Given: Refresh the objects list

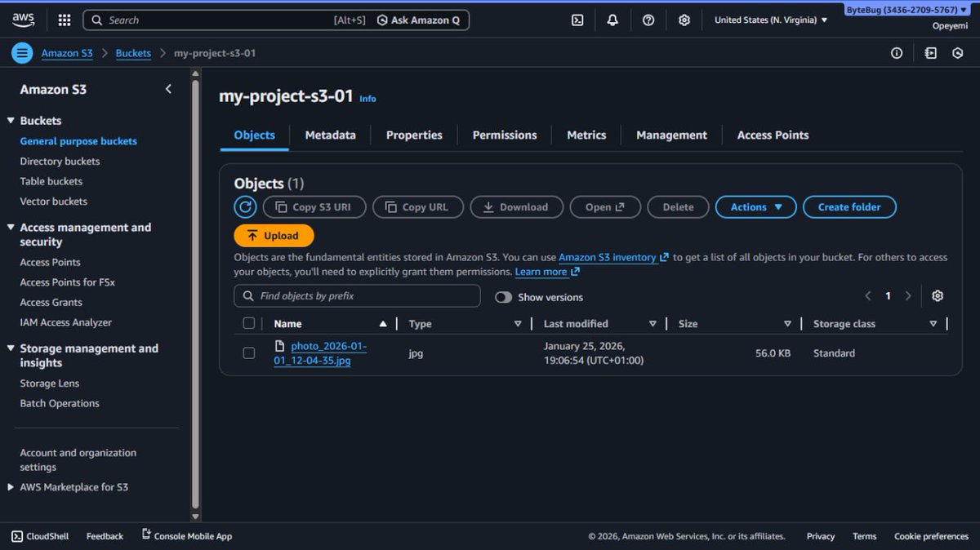Looking at the screenshot, I should tap(245, 207).
